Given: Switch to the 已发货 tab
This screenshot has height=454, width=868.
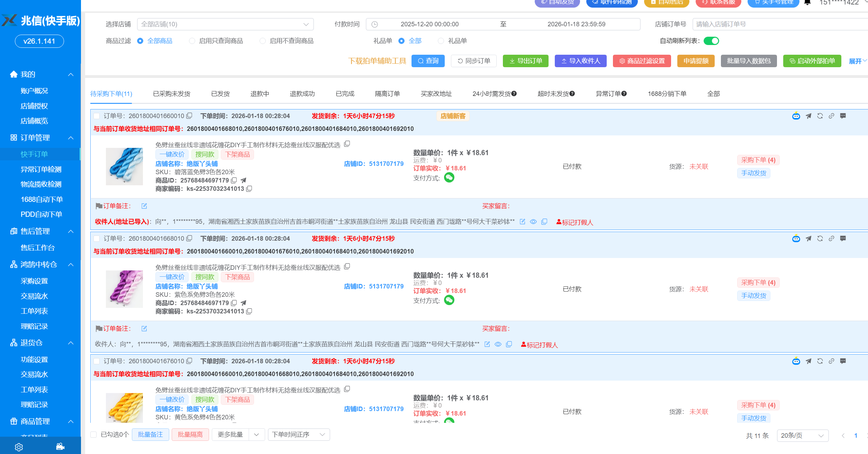Looking at the screenshot, I should click(220, 94).
